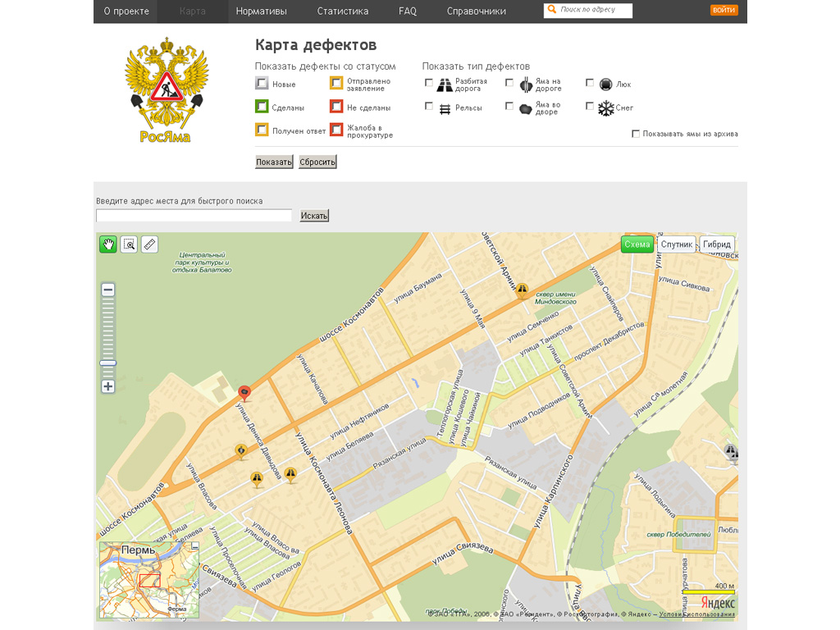Check the Отправлено заявление status filter

click(x=336, y=83)
